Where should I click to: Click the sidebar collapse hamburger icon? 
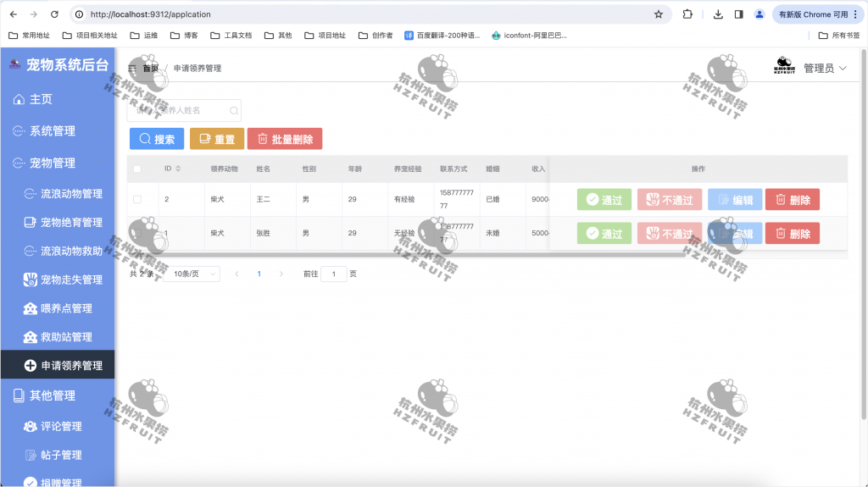[x=131, y=69]
